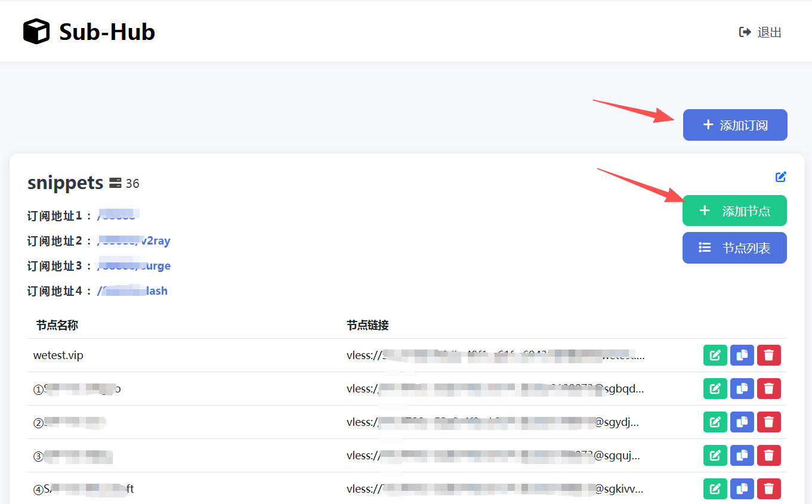The width and height of the screenshot is (812, 504).
Task: Click the Sub-Hub cube logo icon
Action: pyautogui.click(x=36, y=32)
